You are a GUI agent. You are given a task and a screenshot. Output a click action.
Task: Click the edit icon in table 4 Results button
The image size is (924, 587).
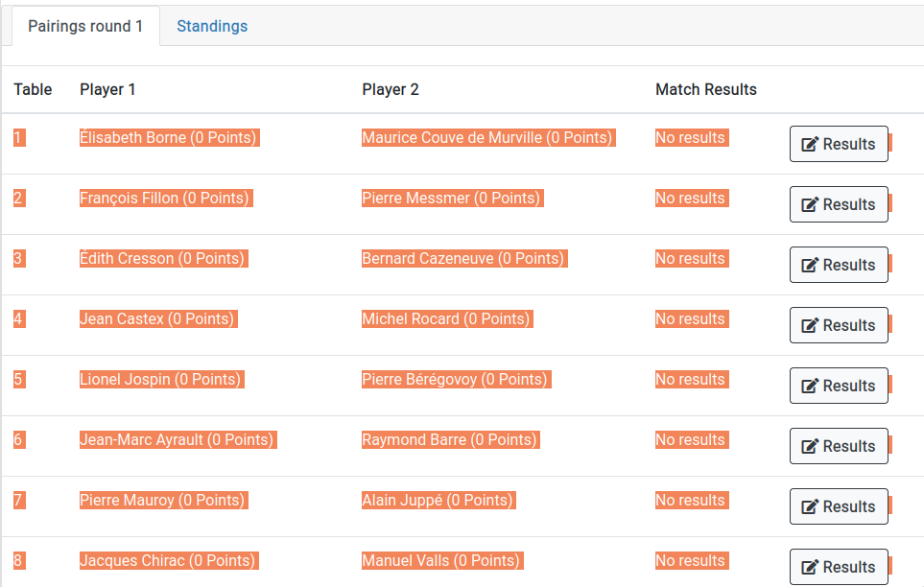pos(810,326)
